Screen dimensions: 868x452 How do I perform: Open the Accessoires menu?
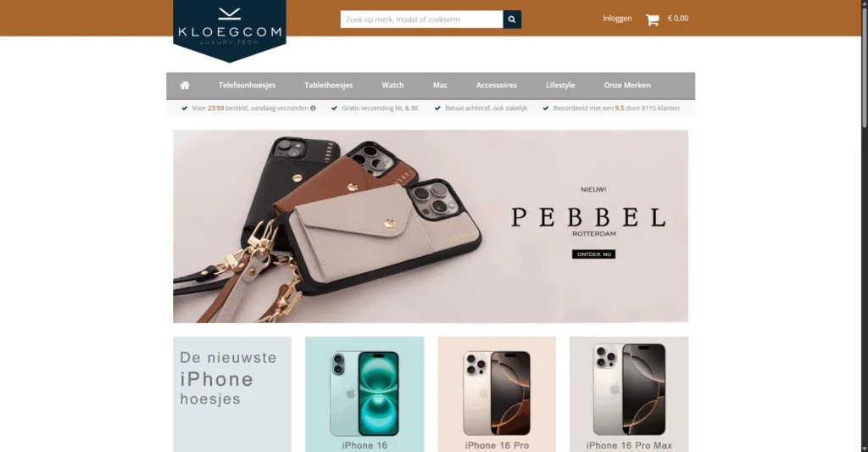coord(497,86)
